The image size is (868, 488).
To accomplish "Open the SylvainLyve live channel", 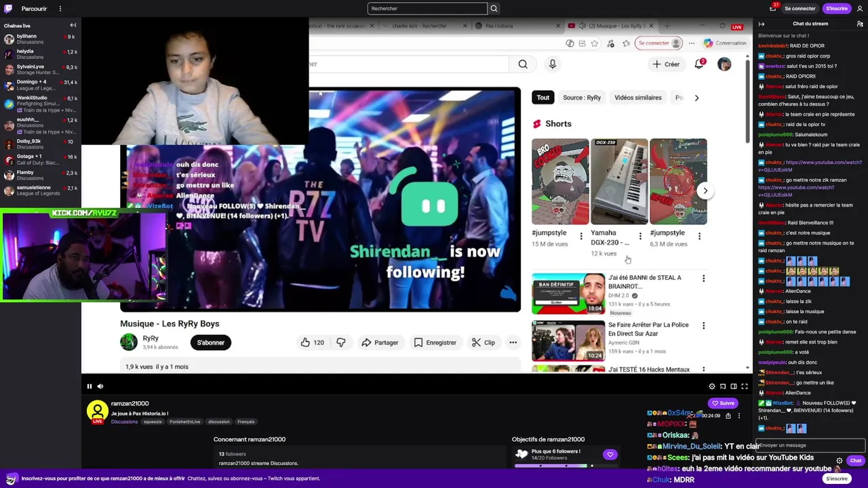I will [x=41, y=70].
